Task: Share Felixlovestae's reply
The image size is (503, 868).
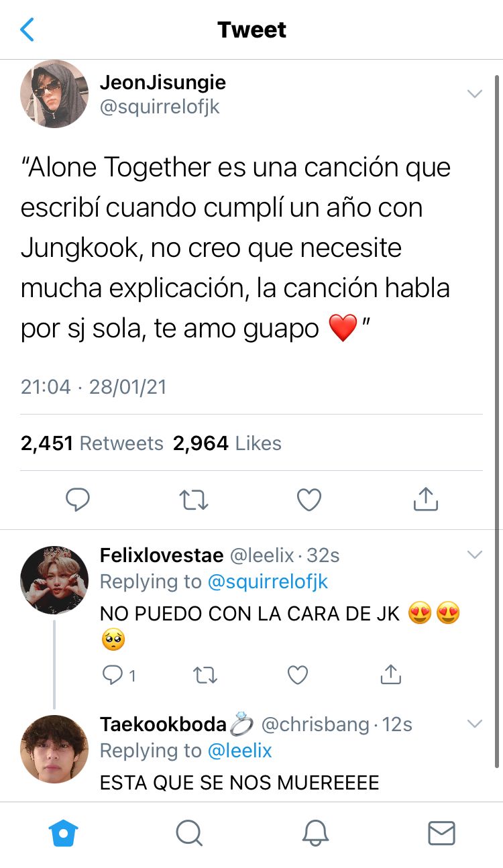Action: (x=390, y=675)
